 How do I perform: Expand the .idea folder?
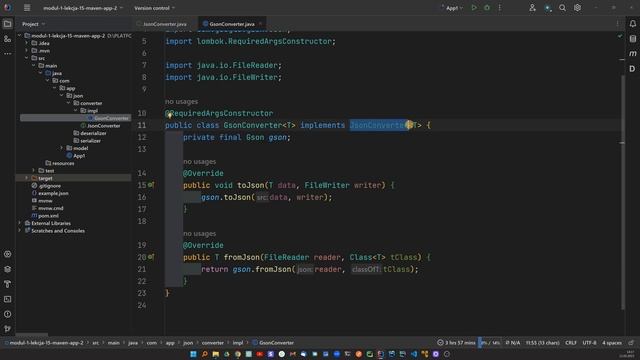click(27, 43)
